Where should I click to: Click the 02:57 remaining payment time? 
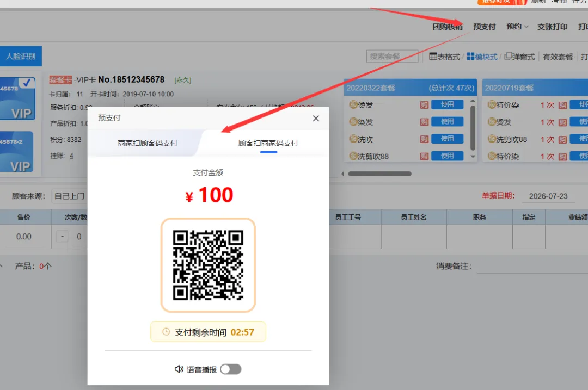[242, 332]
